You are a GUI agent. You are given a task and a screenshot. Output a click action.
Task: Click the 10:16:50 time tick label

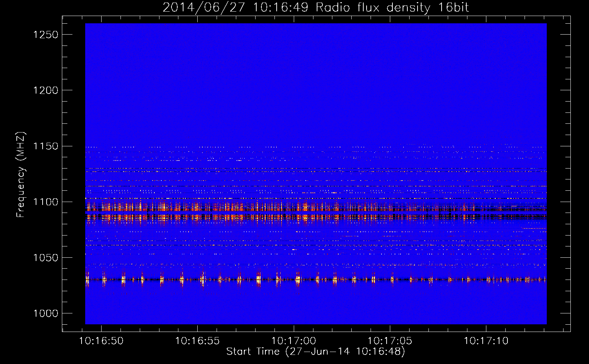click(101, 341)
